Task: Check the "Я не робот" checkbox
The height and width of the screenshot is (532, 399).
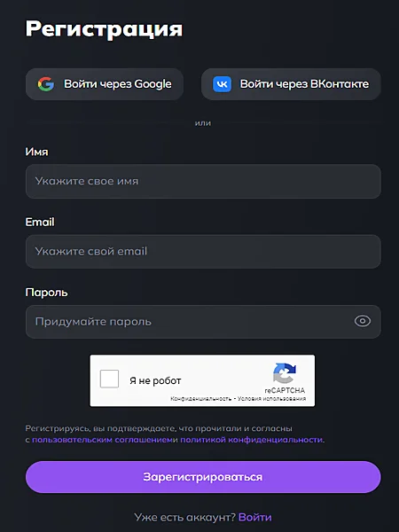Action: pos(109,379)
